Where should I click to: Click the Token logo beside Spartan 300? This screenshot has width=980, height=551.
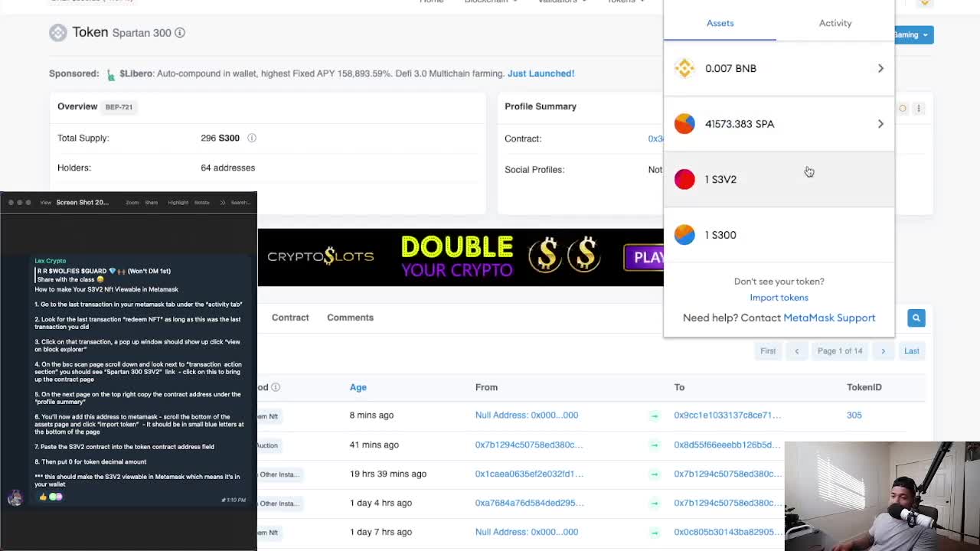pyautogui.click(x=58, y=32)
